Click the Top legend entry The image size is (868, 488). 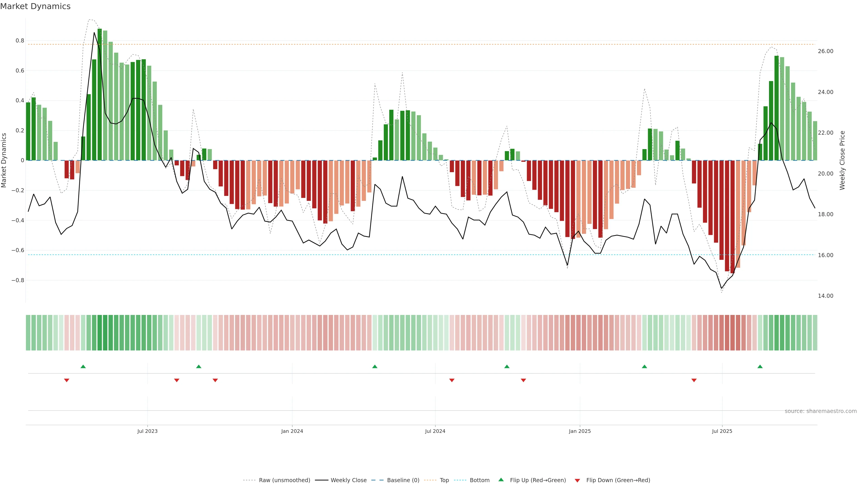[x=444, y=480]
